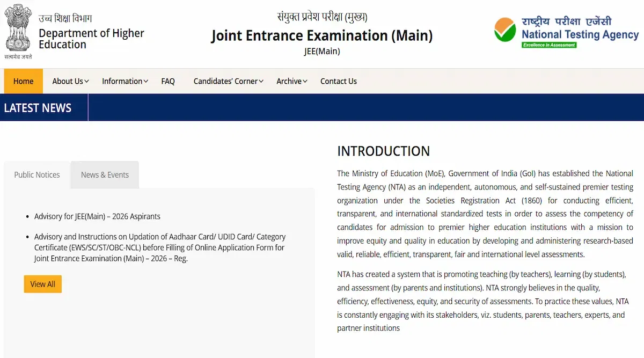Navigate to Contact Us
This screenshot has height=358, width=644.
click(x=338, y=81)
